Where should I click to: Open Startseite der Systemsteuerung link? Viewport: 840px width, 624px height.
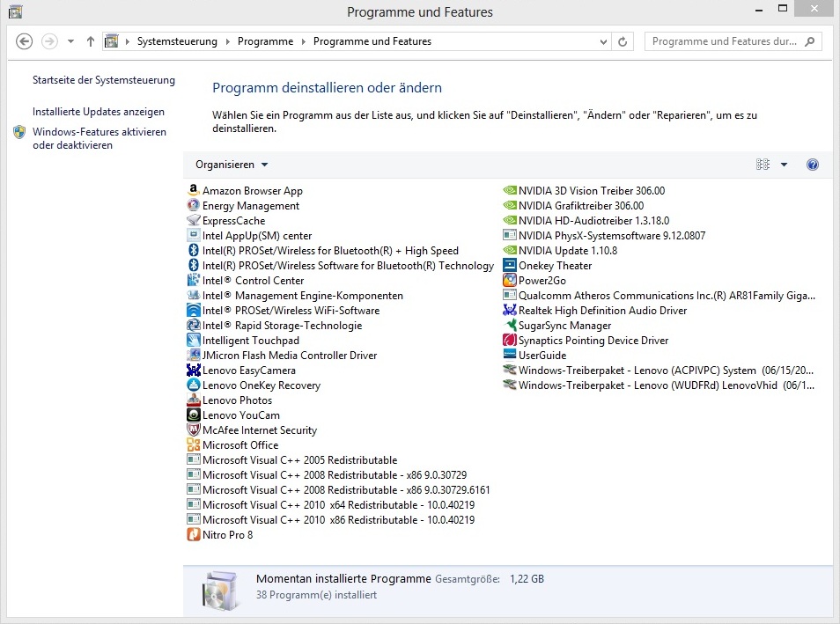tap(103, 80)
